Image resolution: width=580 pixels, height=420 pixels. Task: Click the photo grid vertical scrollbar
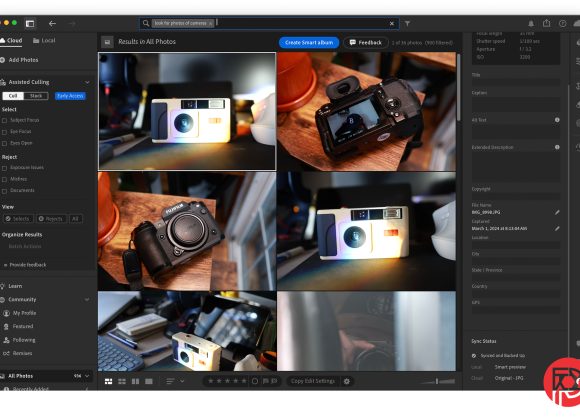459,87
